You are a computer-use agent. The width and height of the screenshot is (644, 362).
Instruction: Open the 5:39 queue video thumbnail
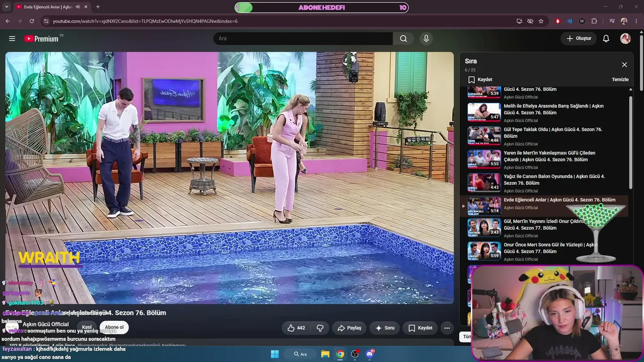484,92
